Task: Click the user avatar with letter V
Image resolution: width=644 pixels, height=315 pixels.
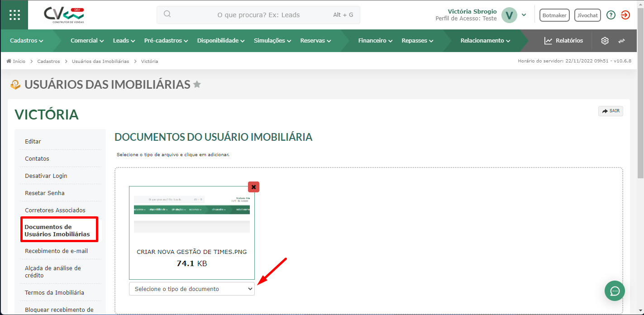Action: [509, 15]
